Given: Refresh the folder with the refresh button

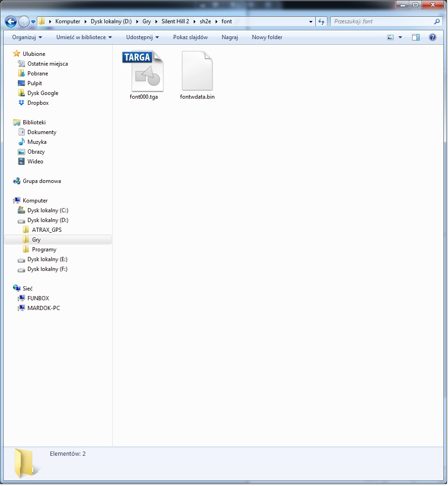Looking at the screenshot, I should coord(321,21).
